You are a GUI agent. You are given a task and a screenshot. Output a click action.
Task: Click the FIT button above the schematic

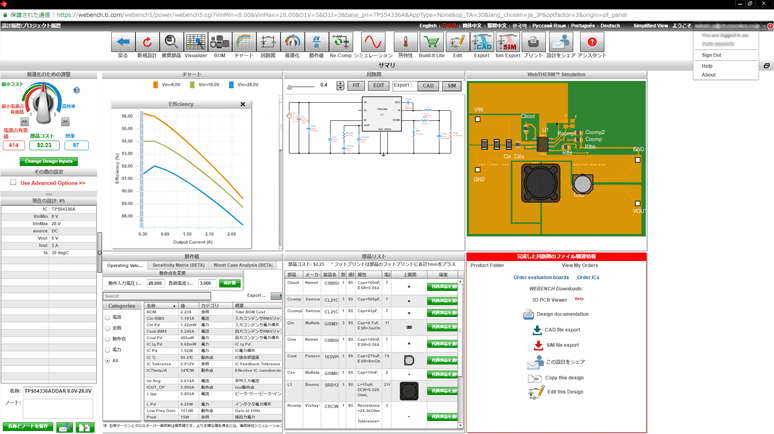pos(356,86)
